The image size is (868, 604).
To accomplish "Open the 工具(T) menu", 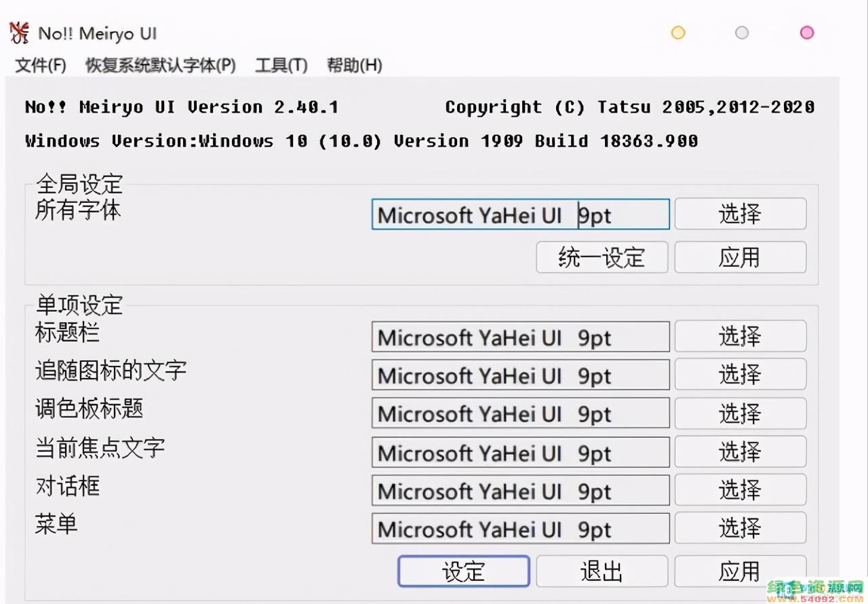I will [x=281, y=65].
